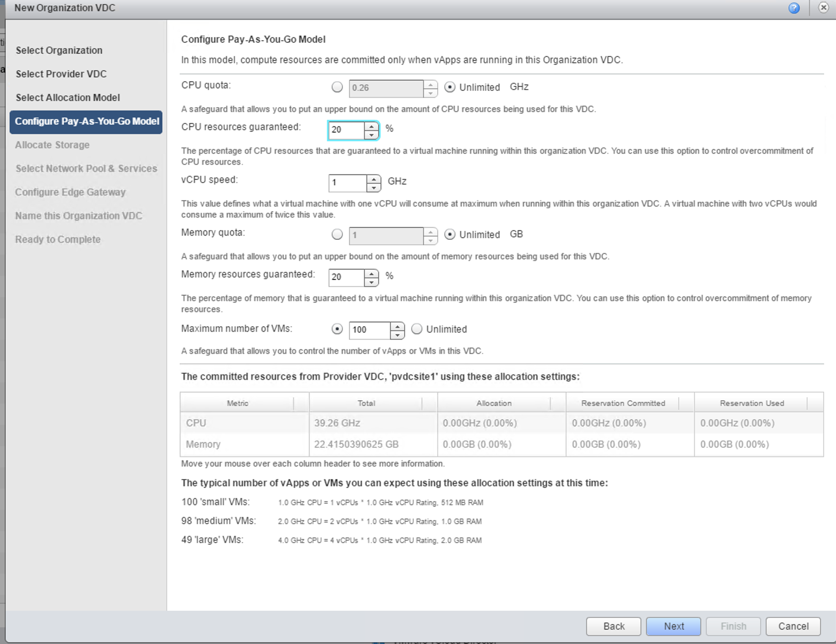Enable the Memory quota custom value radio
This screenshot has width=836, height=644.
pos(337,235)
